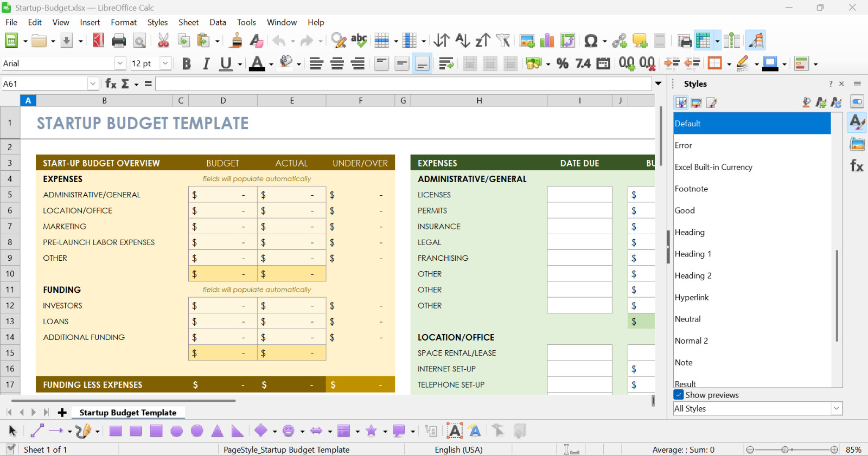Insert Chart icon
868x456 pixels.
point(547,41)
